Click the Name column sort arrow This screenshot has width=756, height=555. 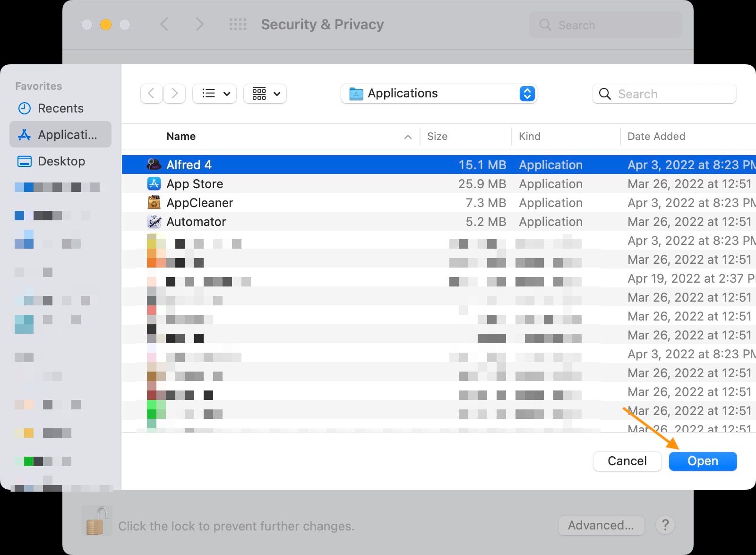[x=408, y=137]
